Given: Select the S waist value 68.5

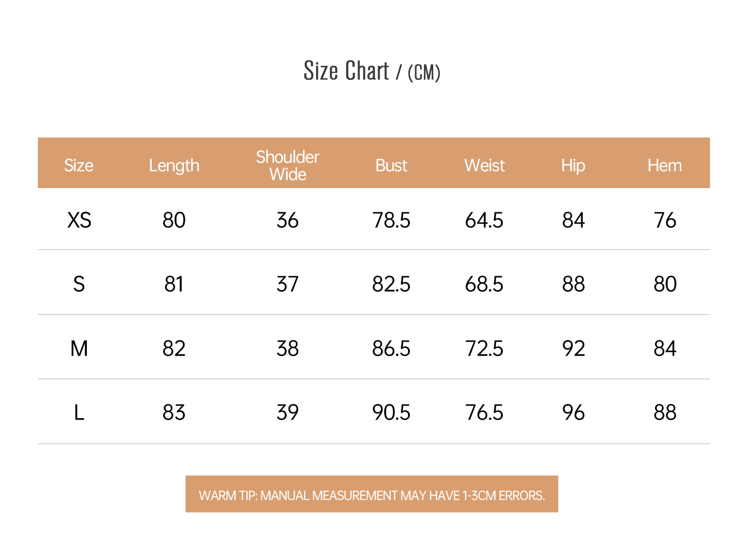Looking at the screenshot, I should (484, 284).
